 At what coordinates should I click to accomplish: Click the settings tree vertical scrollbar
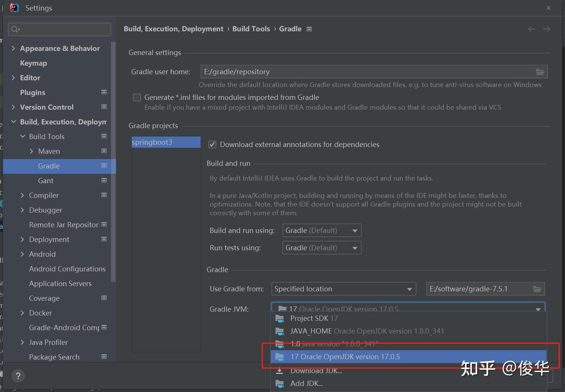[114, 162]
